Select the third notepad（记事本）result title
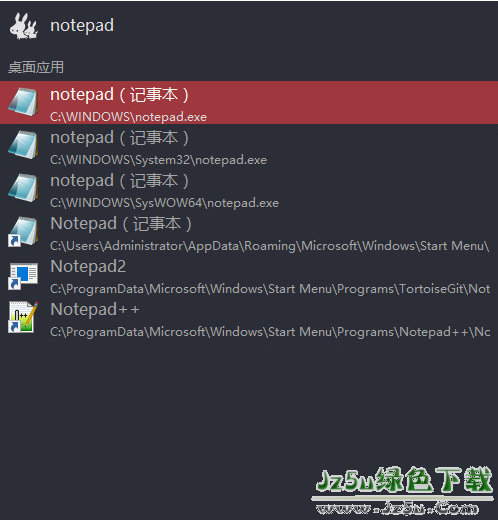The width and height of the screenshot is (498, 521). click(x=120, y=181)
